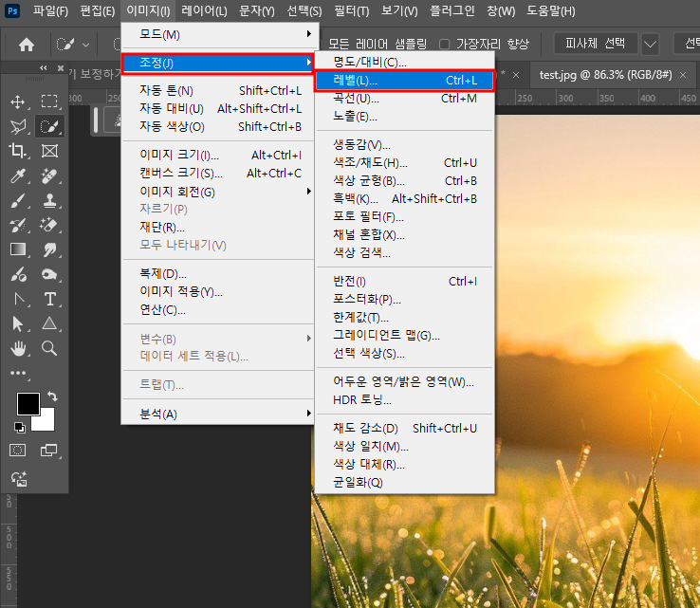Toggle Quick Mask mode
700x608 pixels.
[18, 450]
